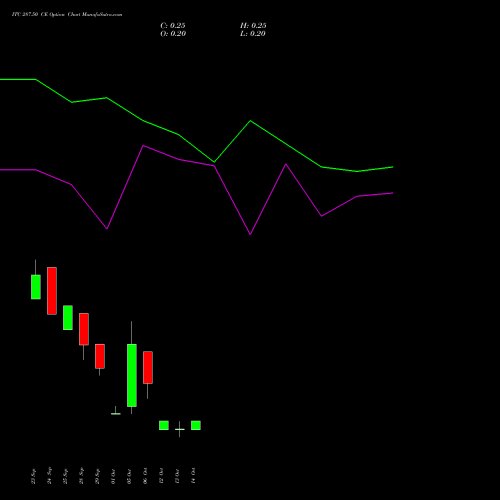Select the doji cross candle above 13 Oct
Viewport: 500px width, 500px height.
[180, 429]
